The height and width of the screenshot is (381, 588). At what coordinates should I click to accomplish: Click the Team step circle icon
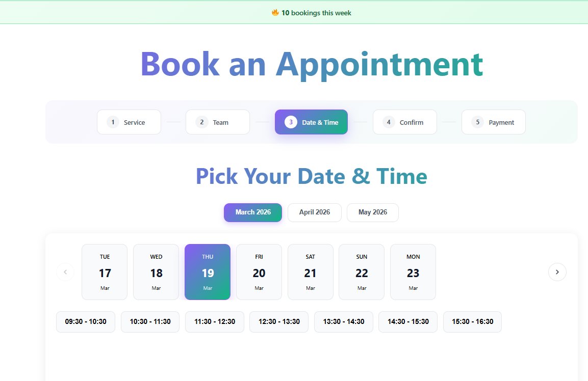tap(202, 122)
